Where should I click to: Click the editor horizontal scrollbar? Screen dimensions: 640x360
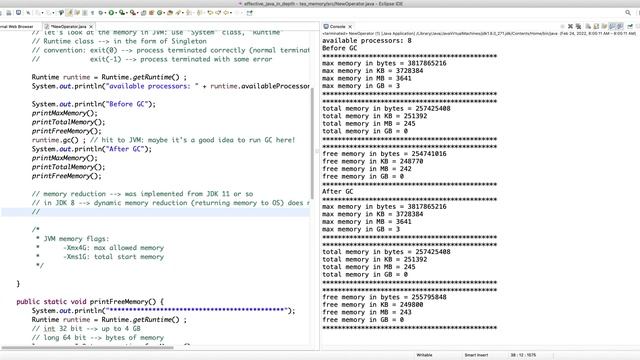[x=87, y=348]
